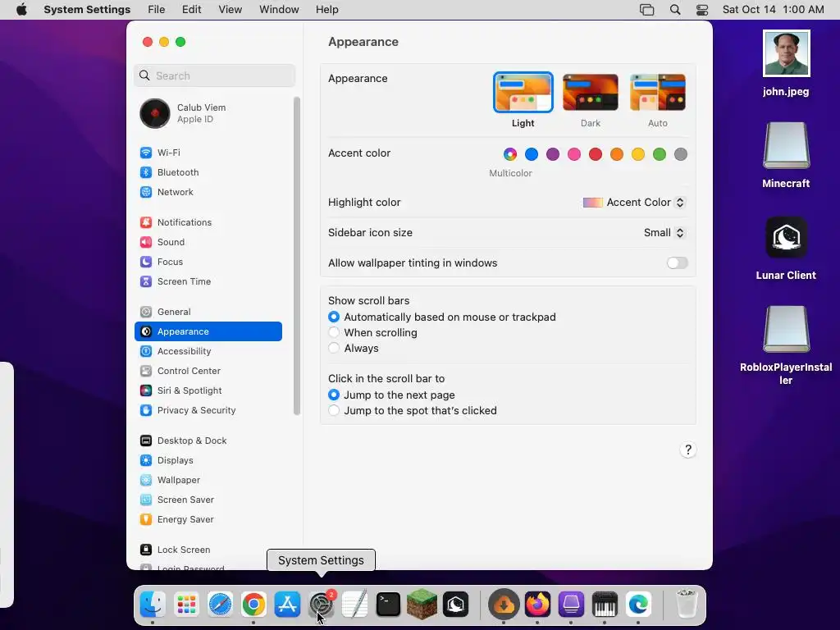840x630 pixels.
Task: Open Sidebar icon size Small dropdown
Action: [x=664, y=233]
